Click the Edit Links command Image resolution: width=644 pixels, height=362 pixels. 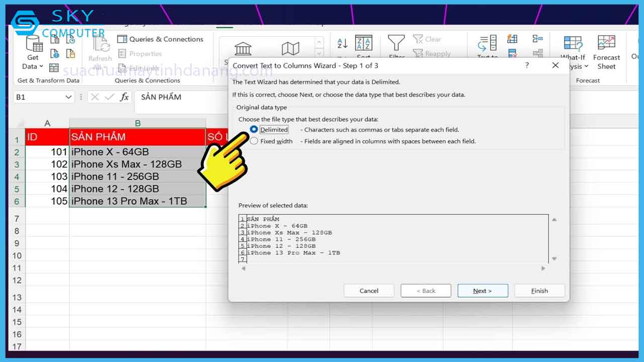[139, 68]
